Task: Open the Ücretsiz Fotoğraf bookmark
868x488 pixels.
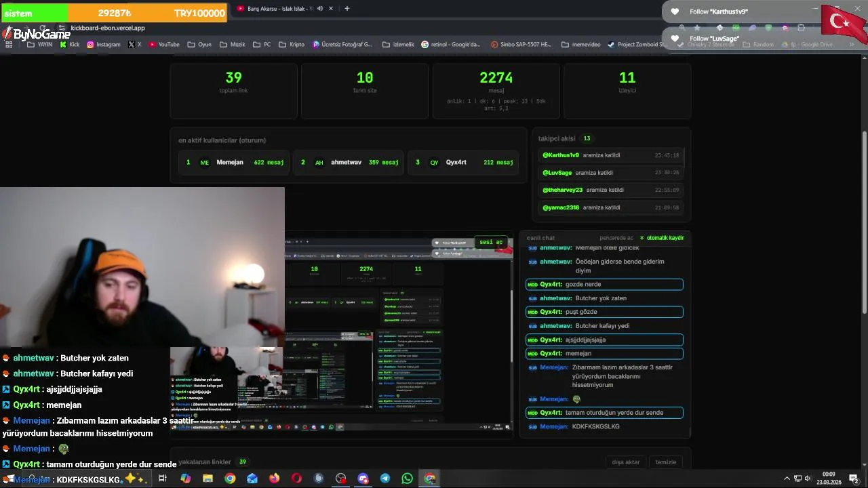Action: [x=342, y=45]
